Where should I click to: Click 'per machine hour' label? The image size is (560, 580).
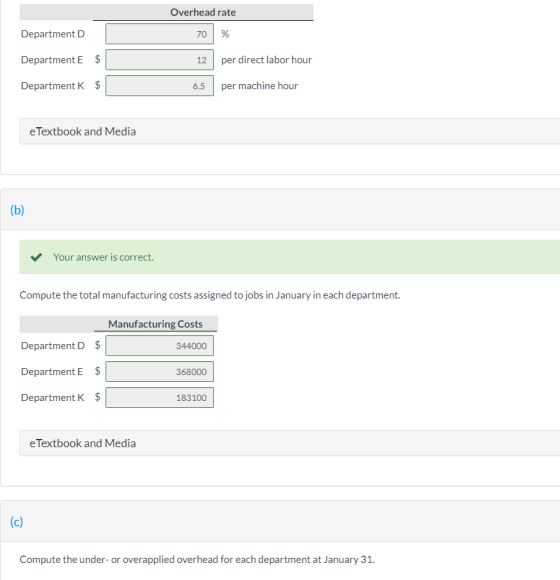click(x=259, y=85)
